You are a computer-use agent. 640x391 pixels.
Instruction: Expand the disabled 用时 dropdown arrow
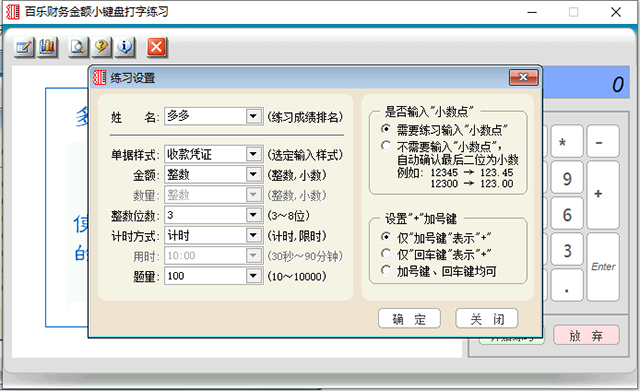253,256
